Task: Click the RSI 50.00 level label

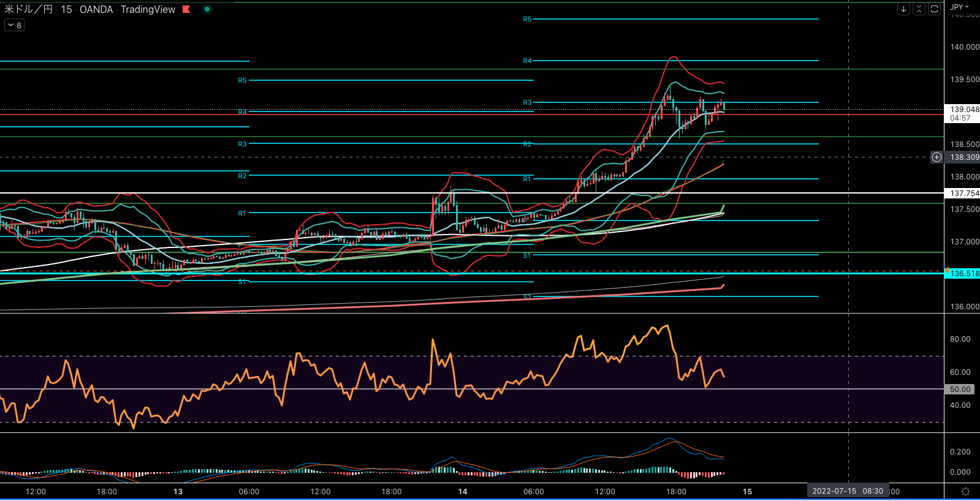Action: (x=960, y=390)
